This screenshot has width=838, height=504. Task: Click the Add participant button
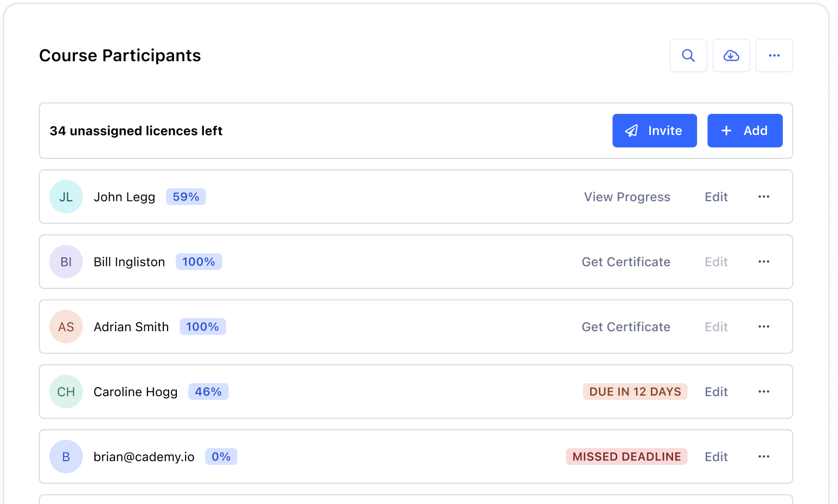click(745, 131)
